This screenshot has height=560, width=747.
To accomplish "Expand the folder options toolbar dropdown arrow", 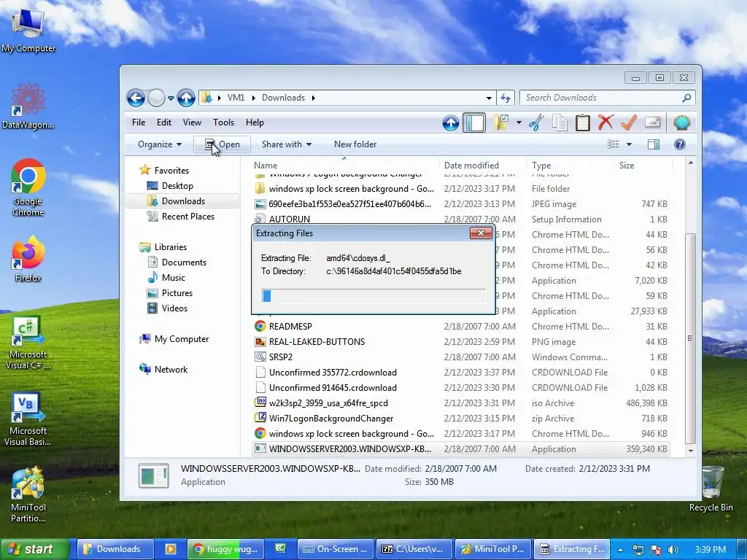I will click(519, 122).
